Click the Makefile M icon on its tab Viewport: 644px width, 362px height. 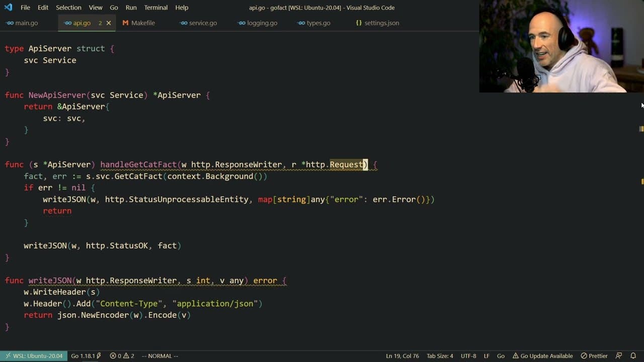point(125,23)
